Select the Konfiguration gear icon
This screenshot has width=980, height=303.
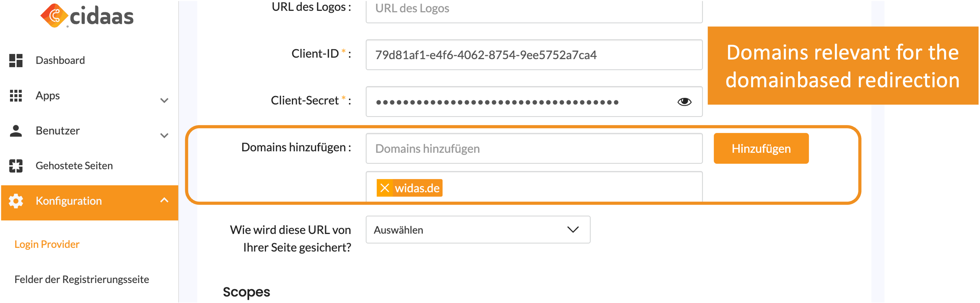tap(16, 201)
